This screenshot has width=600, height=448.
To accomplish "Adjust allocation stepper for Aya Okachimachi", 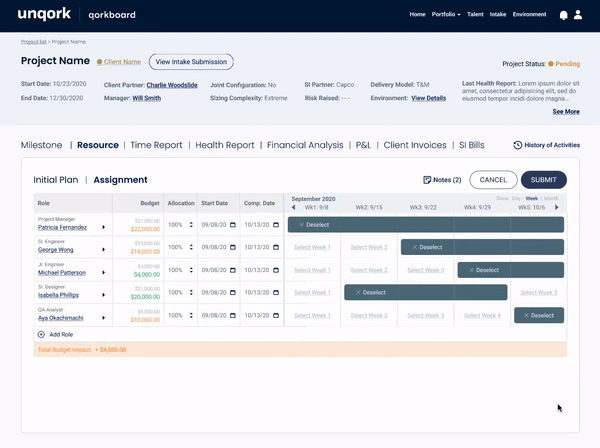I will click(x=191, y=316).
